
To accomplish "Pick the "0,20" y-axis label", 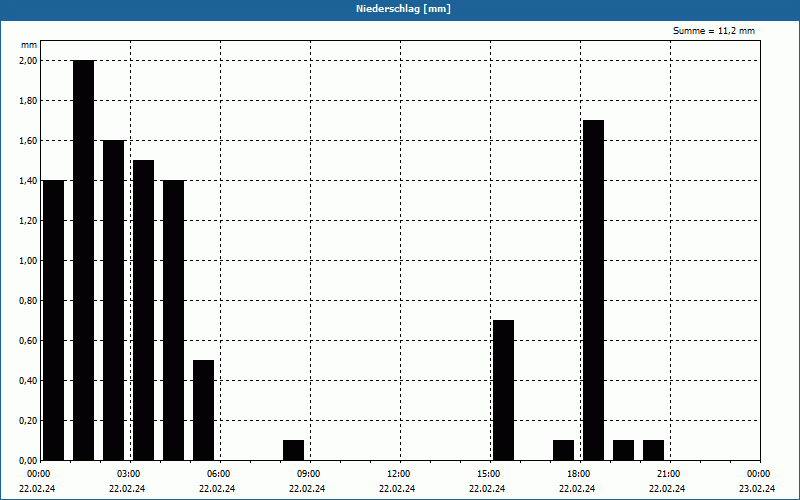I will click(x=29, y=420).
